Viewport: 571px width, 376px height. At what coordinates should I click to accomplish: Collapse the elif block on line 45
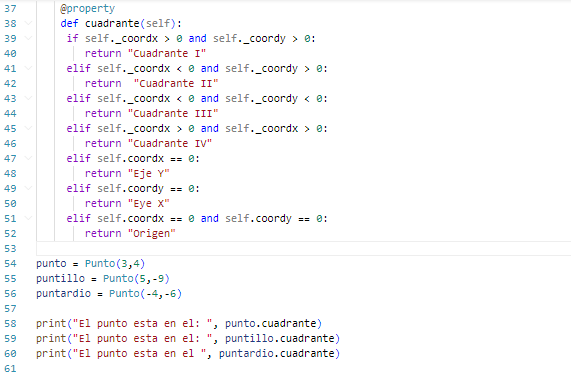28,128
